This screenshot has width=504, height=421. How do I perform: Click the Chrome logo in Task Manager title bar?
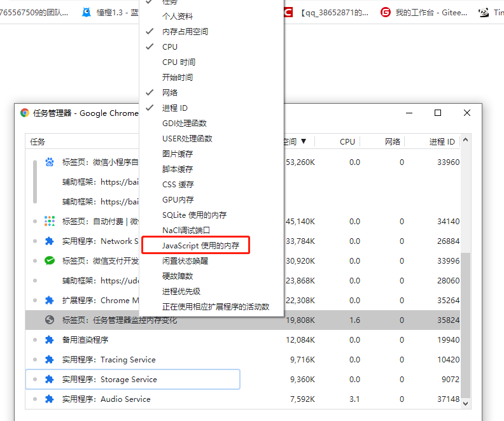[x=25, y=113]
